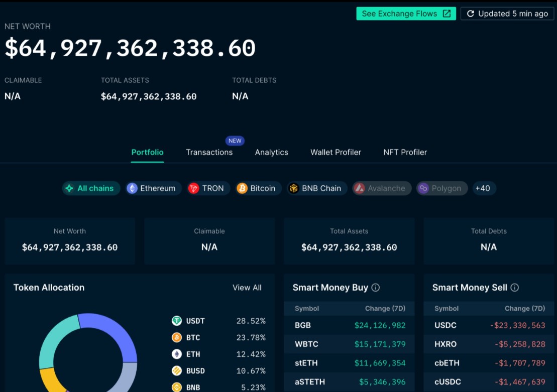Click the BNB token icon in Token Allocation
The width and height of the screenshot is (557, 392).
point(177,387)
